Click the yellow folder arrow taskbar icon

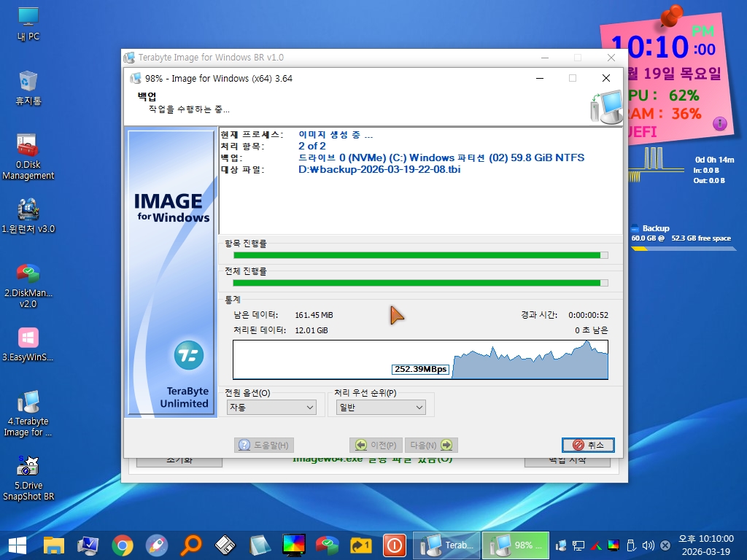coord(360,545)
